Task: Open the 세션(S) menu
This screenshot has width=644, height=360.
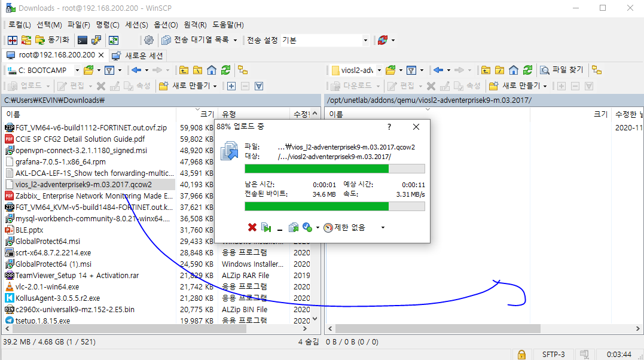Action: pyautogui.click(x=137, y=25)
